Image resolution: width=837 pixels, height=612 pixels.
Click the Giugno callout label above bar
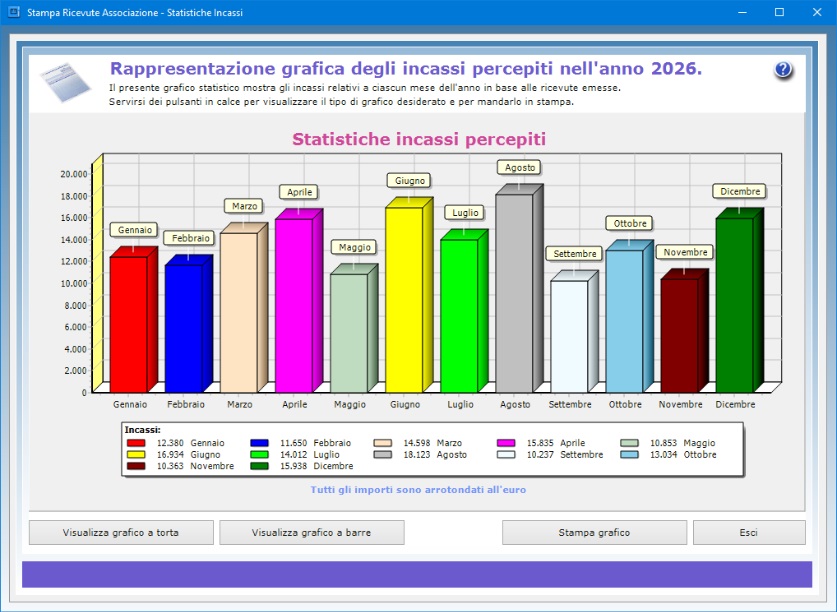410,181
